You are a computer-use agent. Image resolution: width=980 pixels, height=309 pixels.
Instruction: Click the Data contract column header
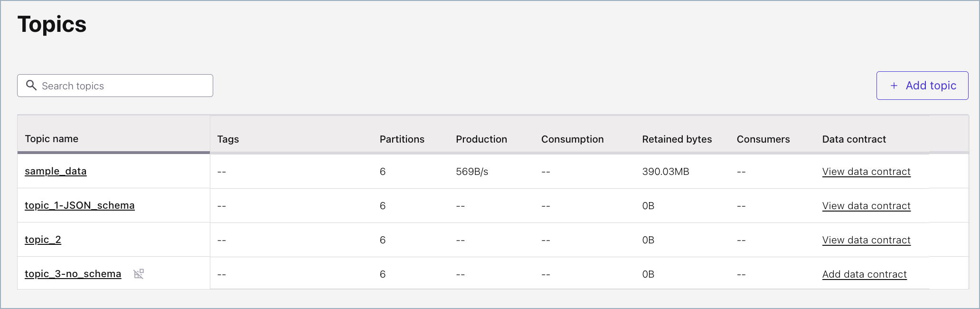coord(854,139)
